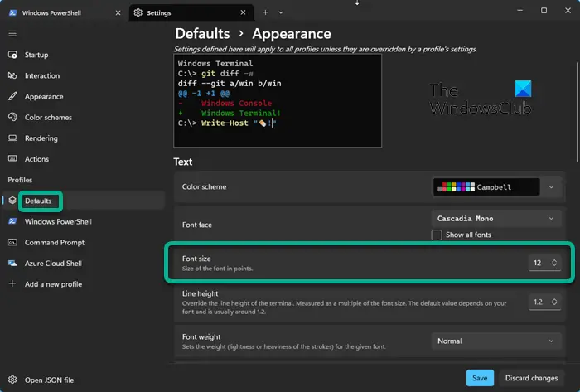
Task: Click the Windows PowerShell profile icon
Action: coord(12,221)
